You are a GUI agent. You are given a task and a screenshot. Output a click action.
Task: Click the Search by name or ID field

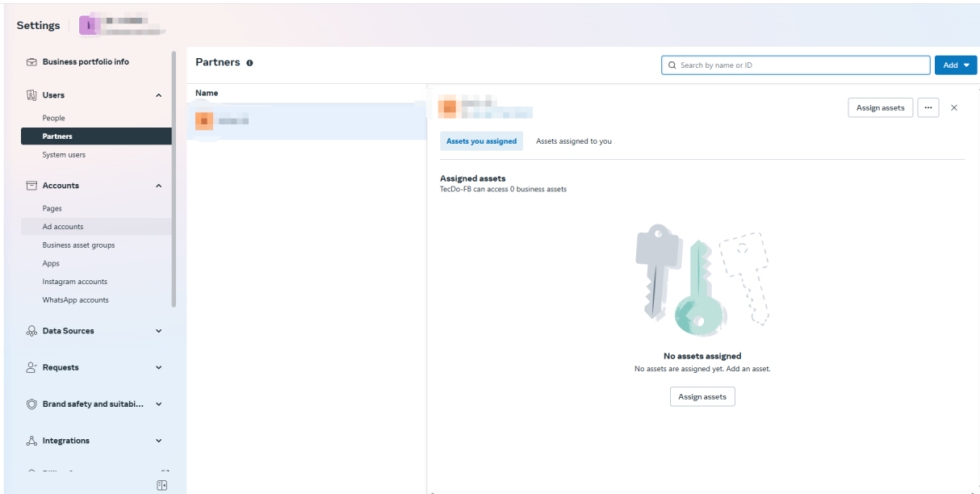coord(795,65)
